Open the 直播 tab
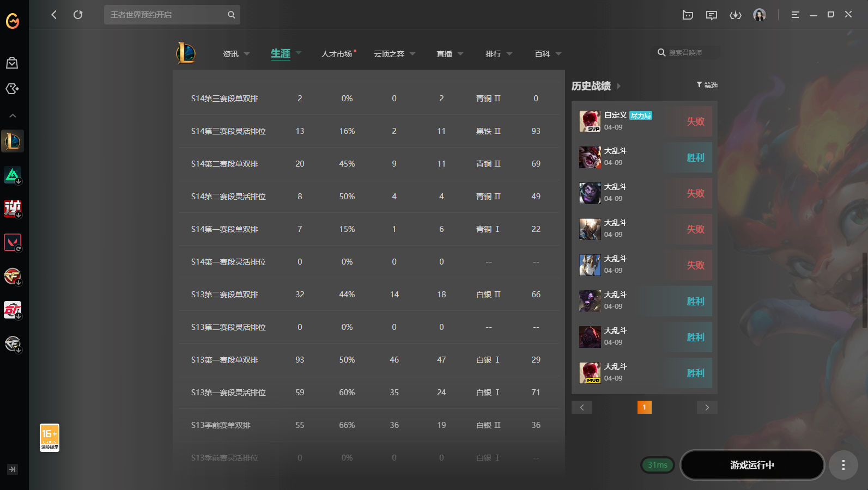This screenshot has width=868, height=490. pyautogui.click(x=444, y=54)
